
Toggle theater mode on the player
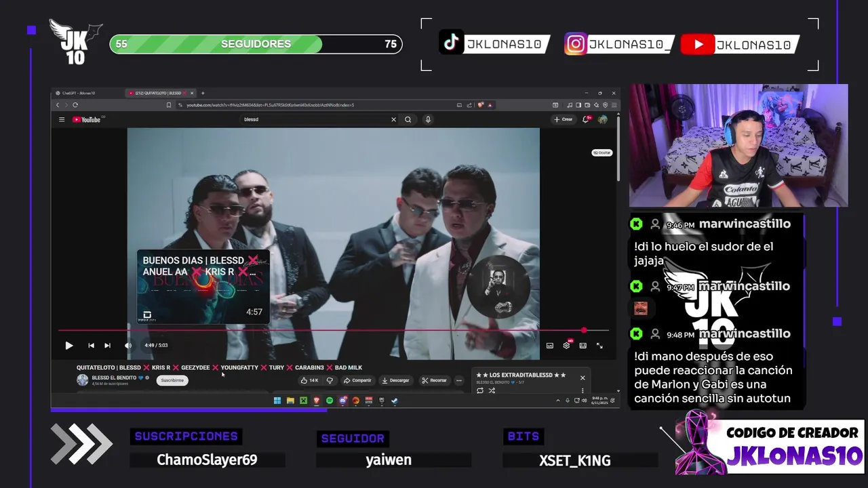coord(583,346)
